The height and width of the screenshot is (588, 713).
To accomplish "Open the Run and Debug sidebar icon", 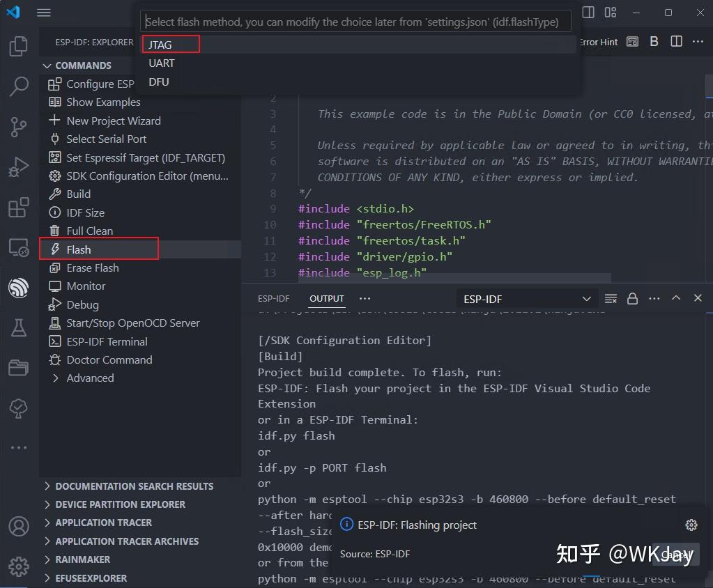I will coord(18,167).
